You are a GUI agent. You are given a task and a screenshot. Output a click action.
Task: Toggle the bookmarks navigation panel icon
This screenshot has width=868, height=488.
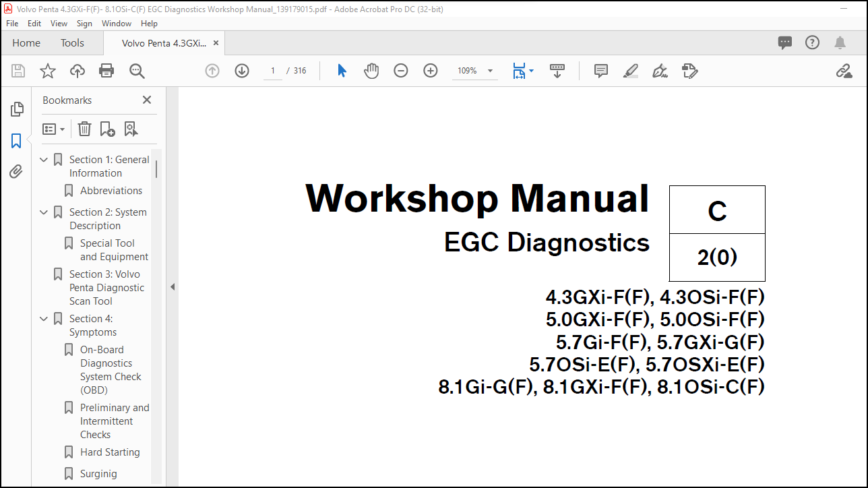coord(17,141)
